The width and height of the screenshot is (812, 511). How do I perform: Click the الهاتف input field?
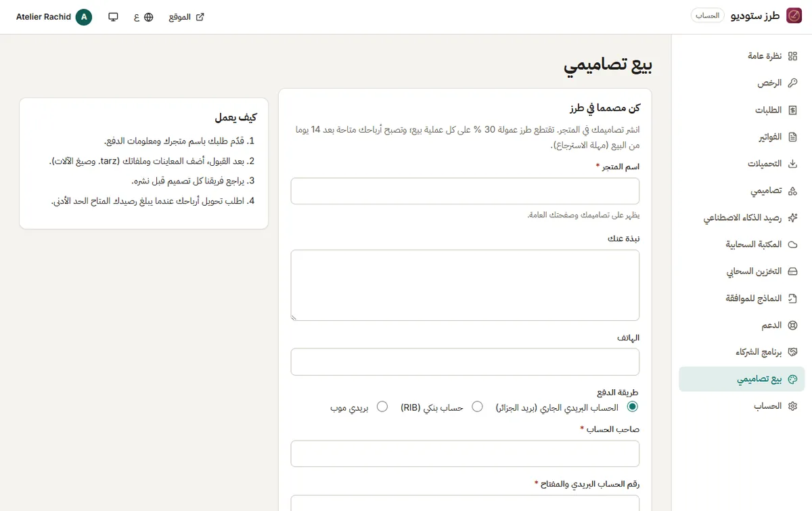pyautogui.click(x=465, y=362)
